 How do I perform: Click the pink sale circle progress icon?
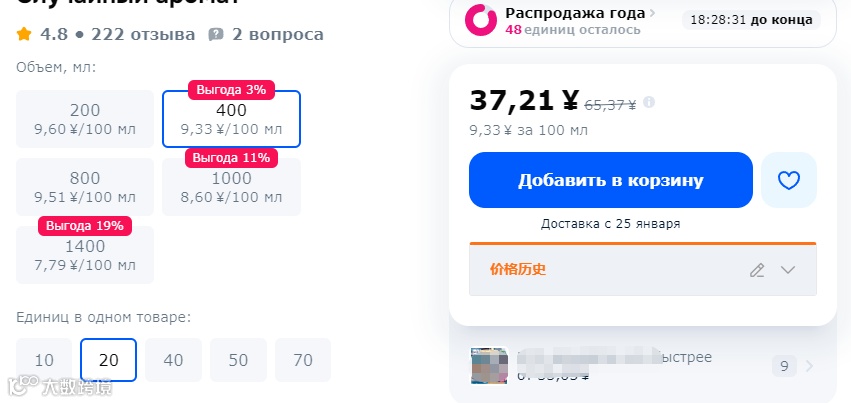[x=480, y=21]
